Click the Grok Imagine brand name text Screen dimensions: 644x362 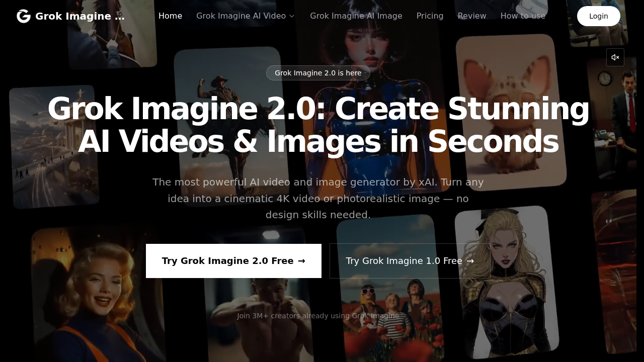[80, 16]
